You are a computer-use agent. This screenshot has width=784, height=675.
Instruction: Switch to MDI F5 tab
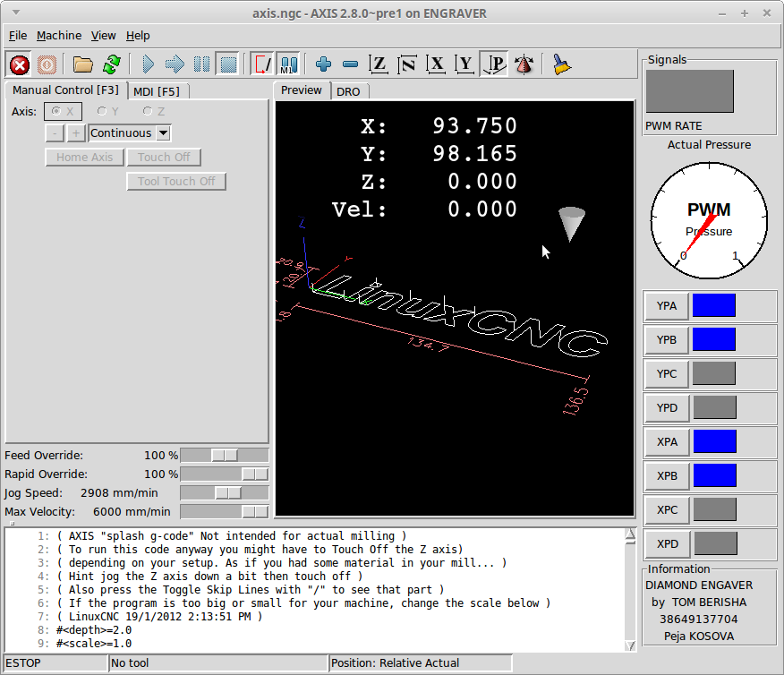[157, 91]
